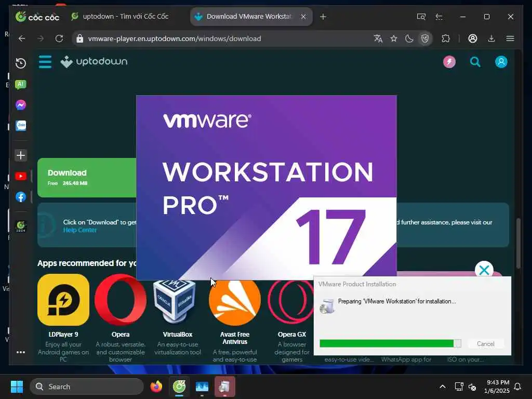The height and width of the screenshot is (399, 532).
Task: Open the LDPlayer 9 app card
Action: [x=63, y=317]
